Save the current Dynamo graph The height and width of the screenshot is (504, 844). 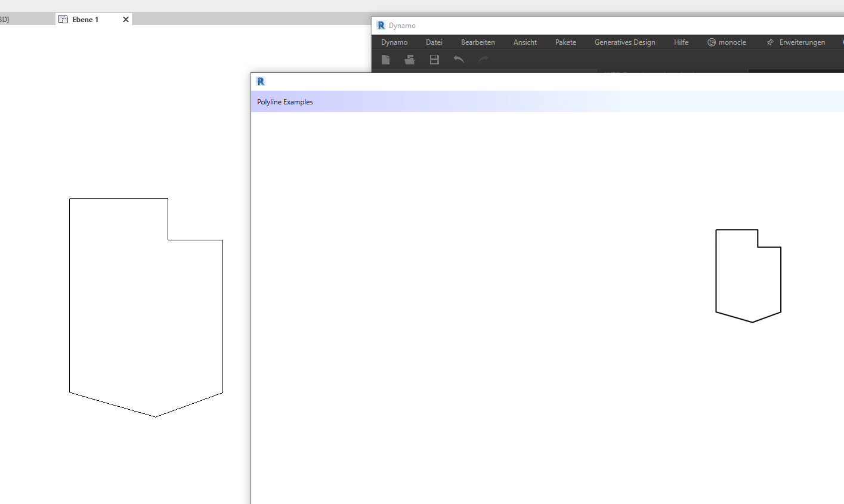pos(434,60)
